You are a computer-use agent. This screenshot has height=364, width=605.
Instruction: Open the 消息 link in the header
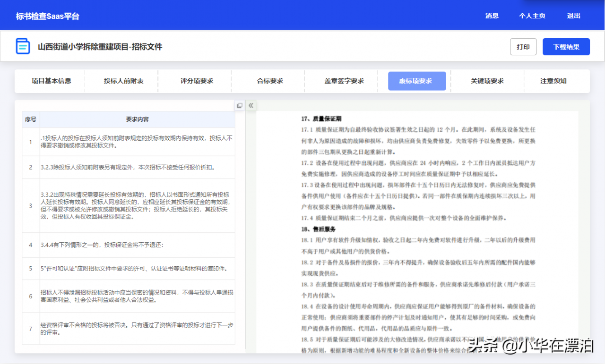pos(492,16)
